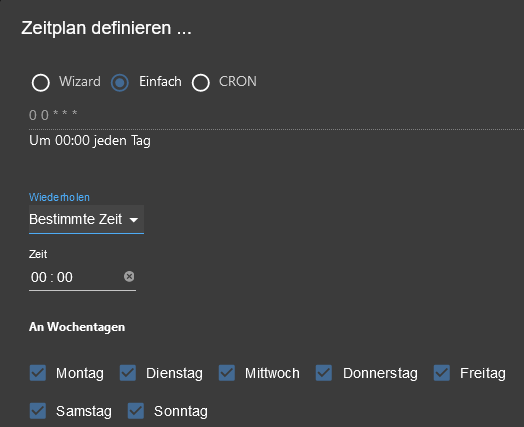This screenshot has height=427, width=524.
Task: Open the Bestimmte Zeit dropdown
Action: [x=86, y=220]
